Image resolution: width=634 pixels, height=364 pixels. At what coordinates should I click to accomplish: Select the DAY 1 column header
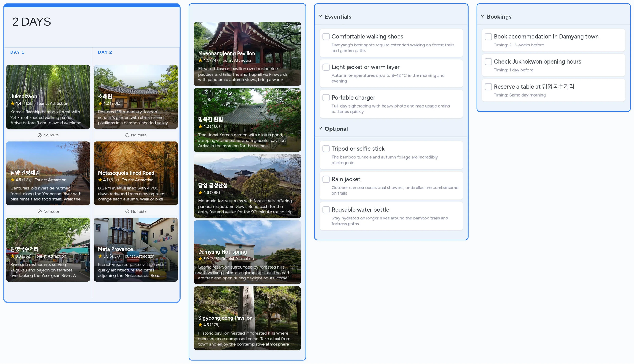(x=17, y=52)
